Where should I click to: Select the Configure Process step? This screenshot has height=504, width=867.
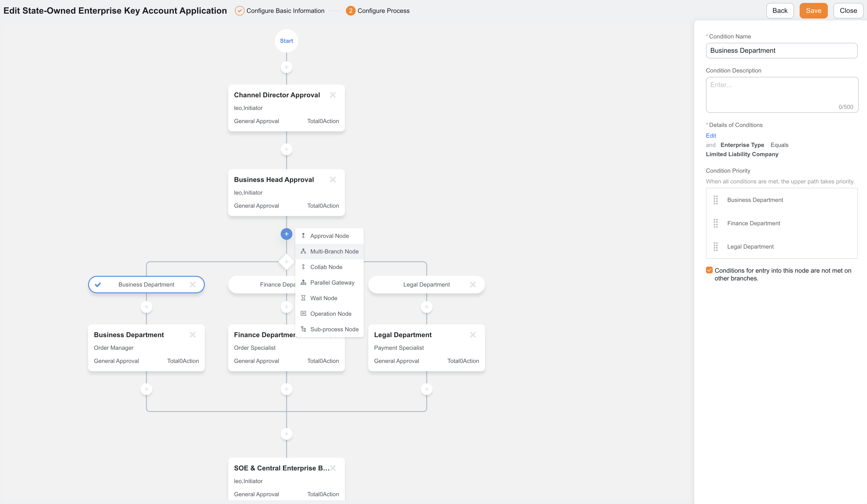point(377,11)
